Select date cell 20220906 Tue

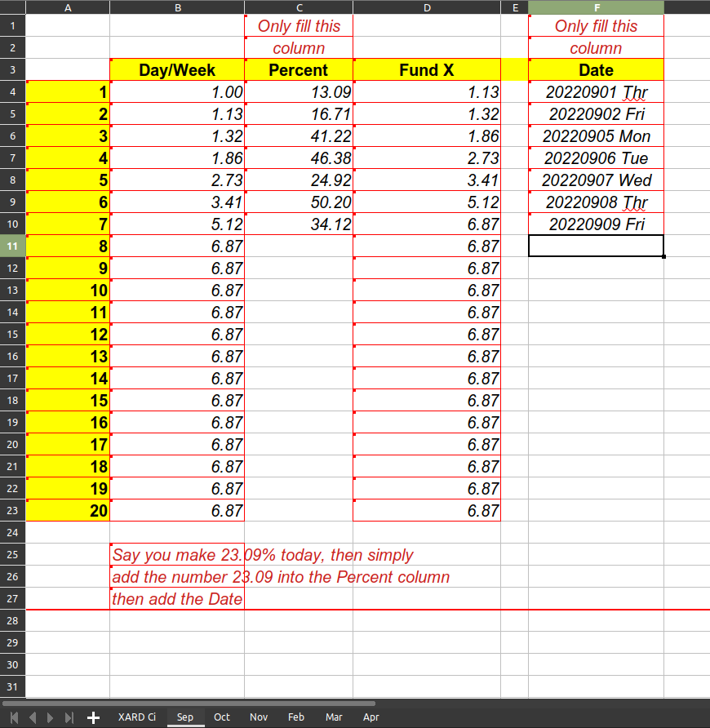pos(597,158)
